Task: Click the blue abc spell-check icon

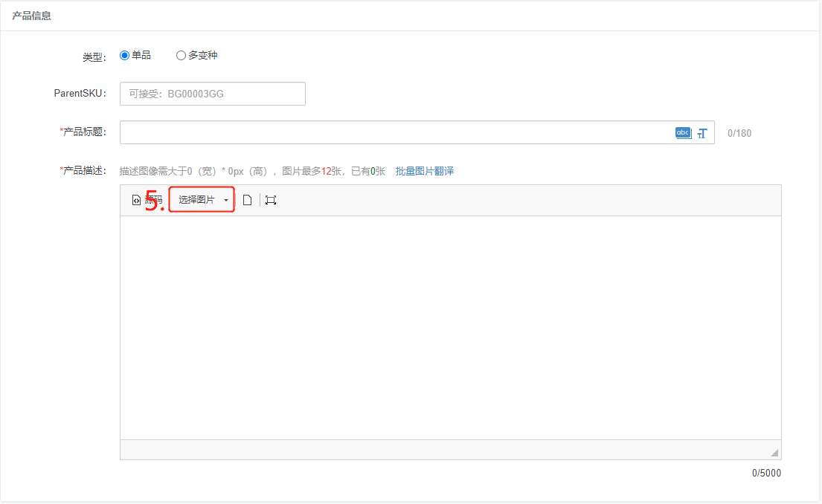Action: [x=683, y=133]
